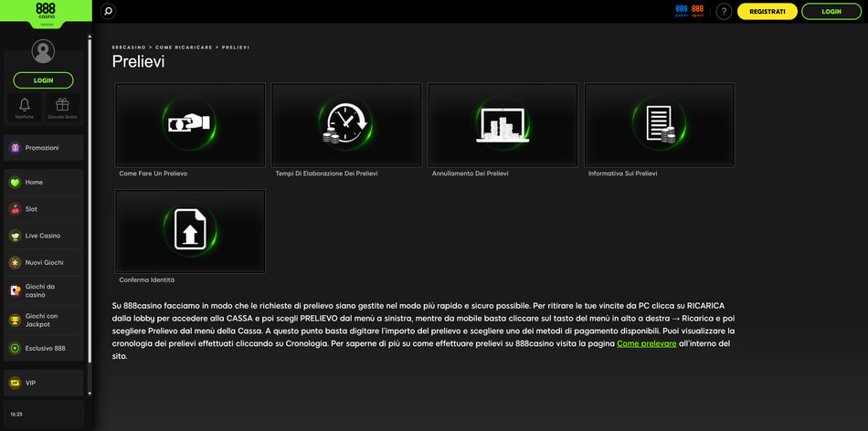868x431 pixels.
Task: Click the search magnifier icon
Action: click(108, 12)
